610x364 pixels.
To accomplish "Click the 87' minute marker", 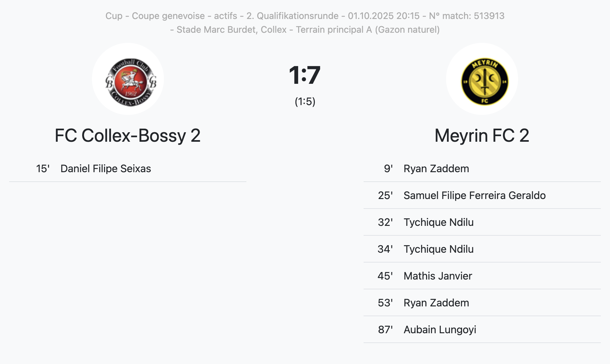I will tap(385, 330).
